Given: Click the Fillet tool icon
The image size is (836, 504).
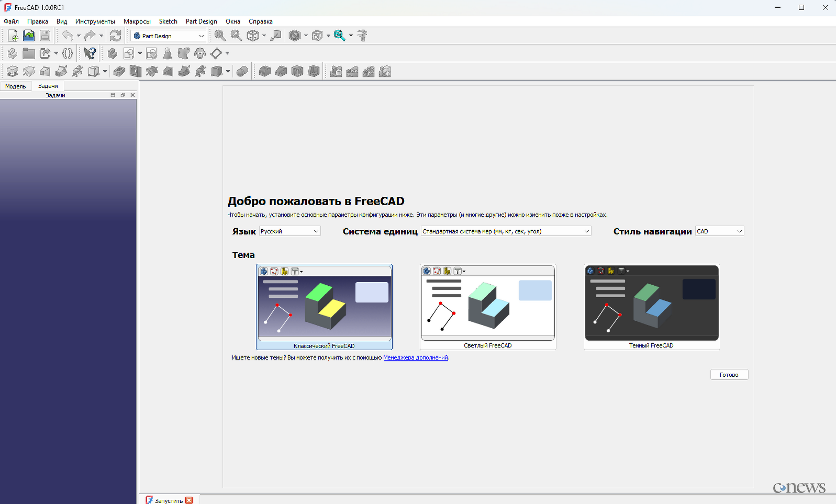Looking at the screenshot, I should tap(265, 71).
